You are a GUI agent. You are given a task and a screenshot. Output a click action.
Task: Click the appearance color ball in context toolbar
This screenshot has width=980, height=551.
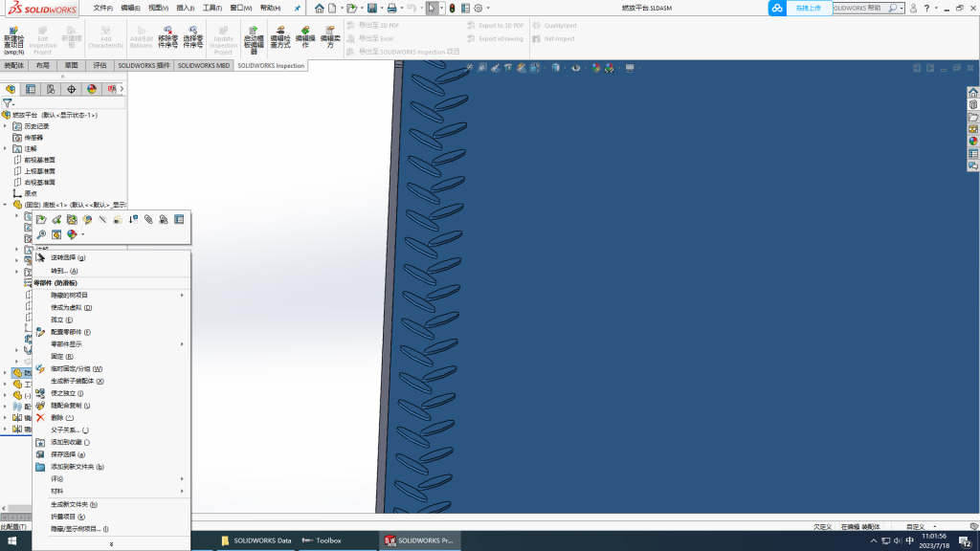pyautogui.click(x=72, y=234)
